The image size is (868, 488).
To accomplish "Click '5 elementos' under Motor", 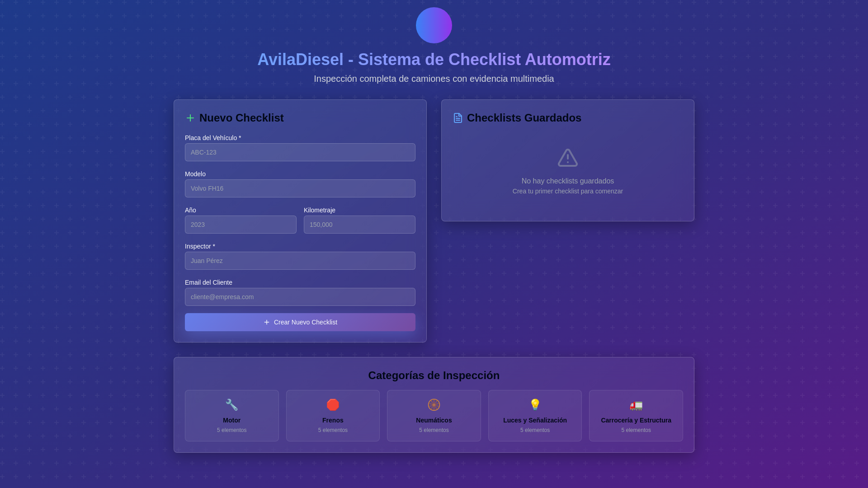I will coord(232,430).
